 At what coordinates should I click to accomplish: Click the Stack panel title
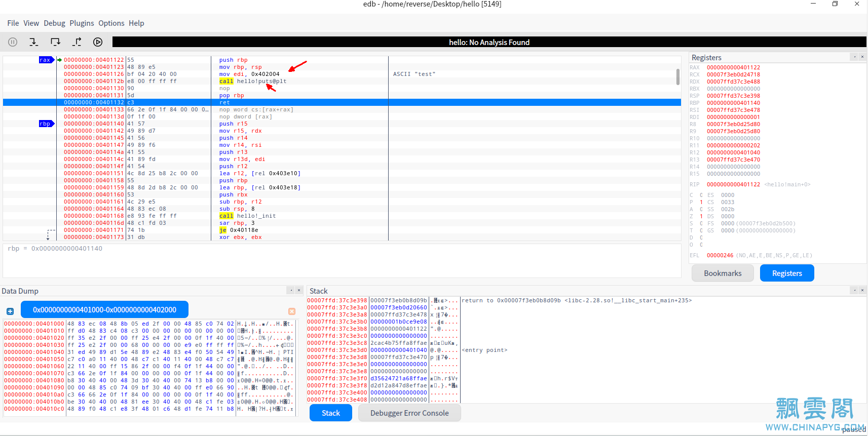click(x=318, y=291)
